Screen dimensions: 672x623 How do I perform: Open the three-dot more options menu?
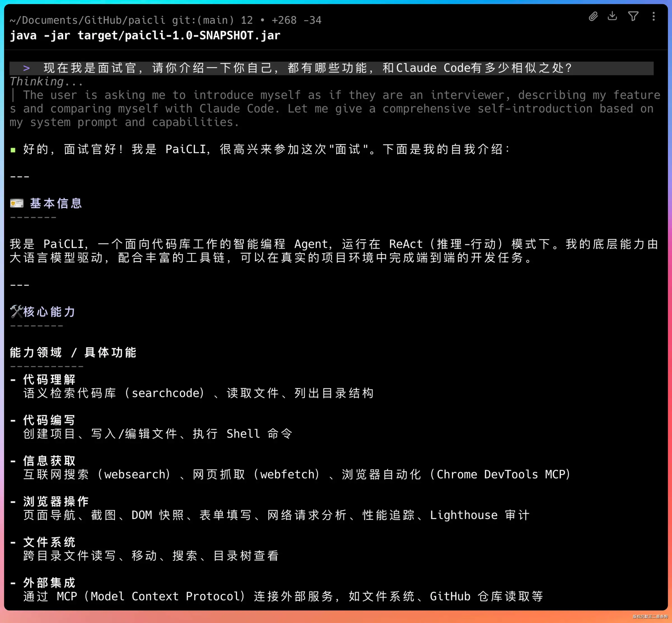click(654, 16)
